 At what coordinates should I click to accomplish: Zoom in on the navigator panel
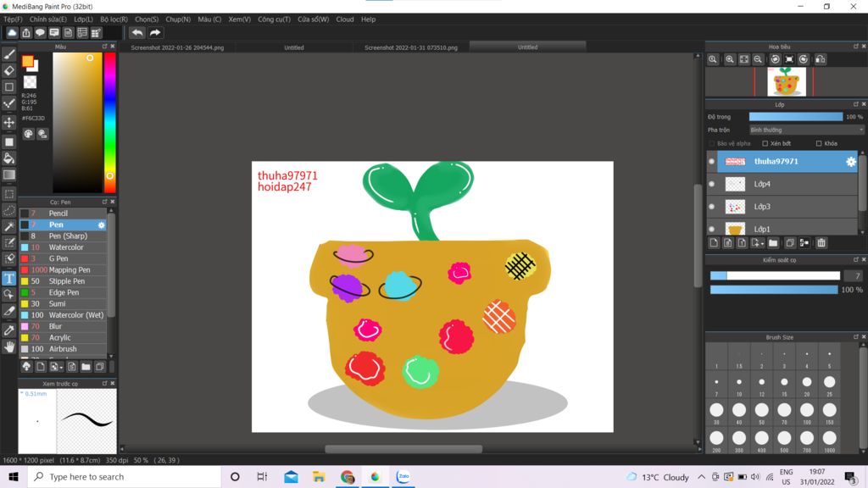pos(730,59)
